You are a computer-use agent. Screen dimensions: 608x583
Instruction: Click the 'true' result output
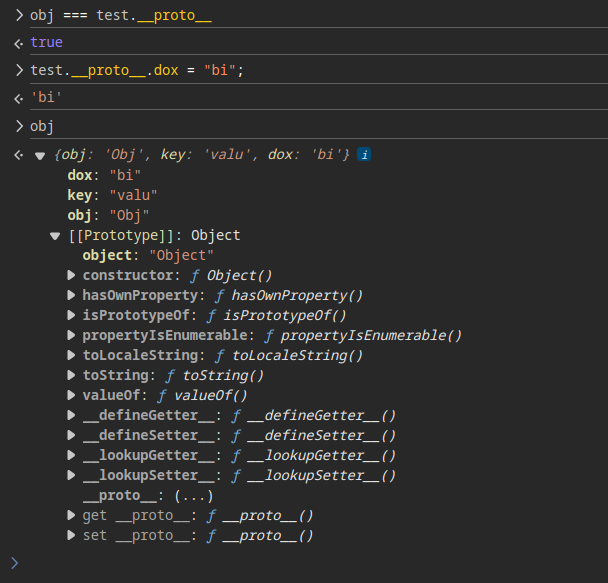point(47,42)
